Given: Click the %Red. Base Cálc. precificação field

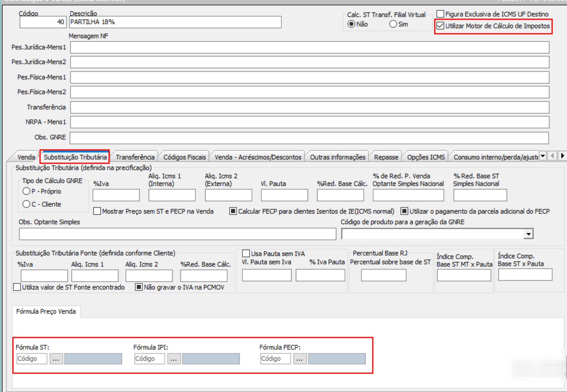Looking at the screenshot, I should point(341,195).
